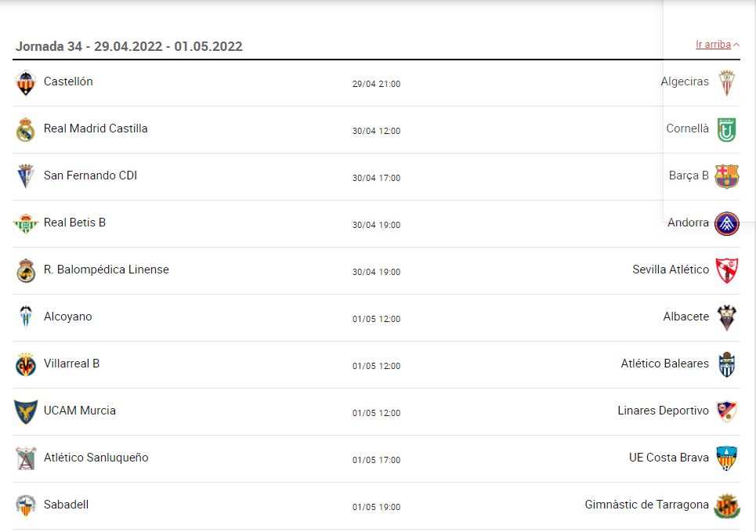
Task: Collapse using the Ir arriba chevron arrow
Action: [x=736, y=45]
